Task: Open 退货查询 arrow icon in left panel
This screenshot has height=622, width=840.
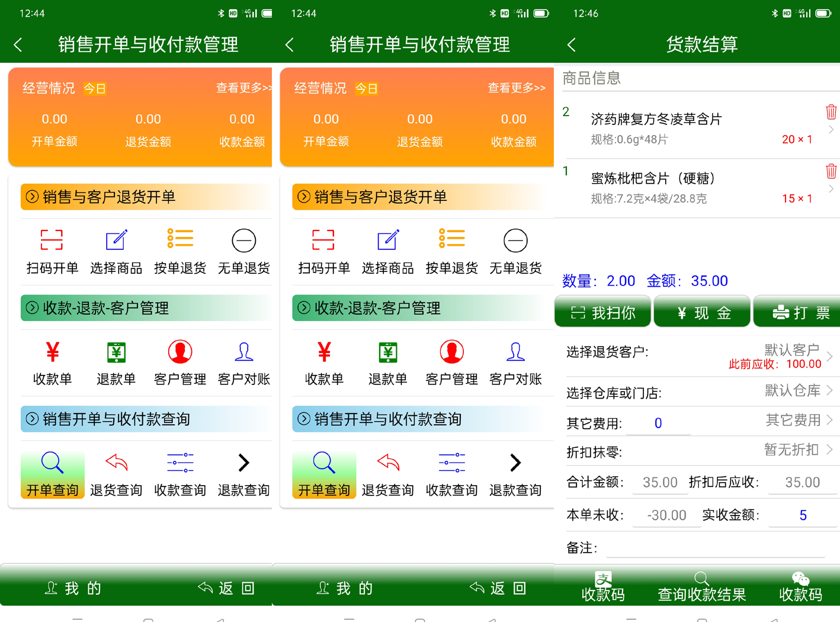Action: pyautogui.click(x=116, y=462)
